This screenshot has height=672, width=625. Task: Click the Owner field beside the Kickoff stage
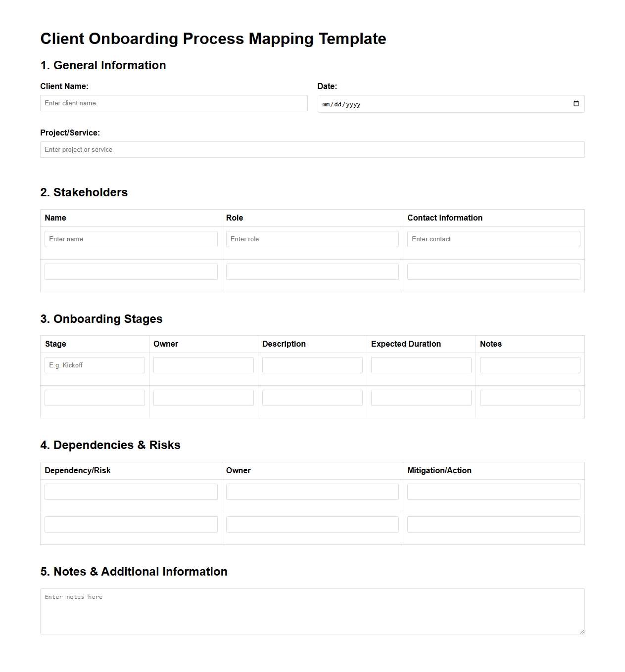pyautogui.click(x=203, y=365)
